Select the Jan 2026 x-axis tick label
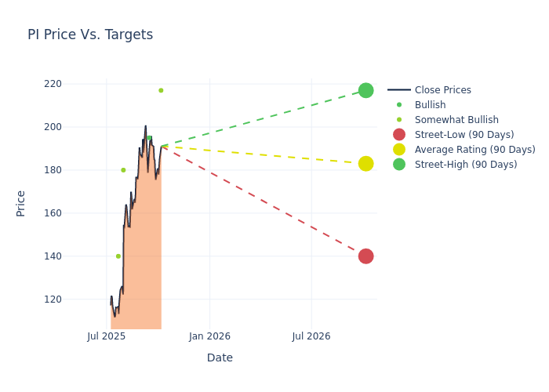This screenshot has height=392, width=549. pos(209,336)
